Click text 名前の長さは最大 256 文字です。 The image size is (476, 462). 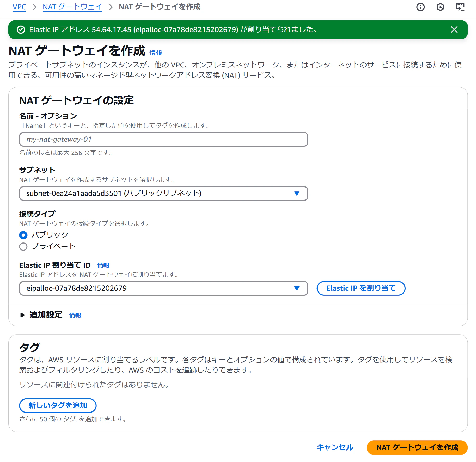tap(66, 153)
